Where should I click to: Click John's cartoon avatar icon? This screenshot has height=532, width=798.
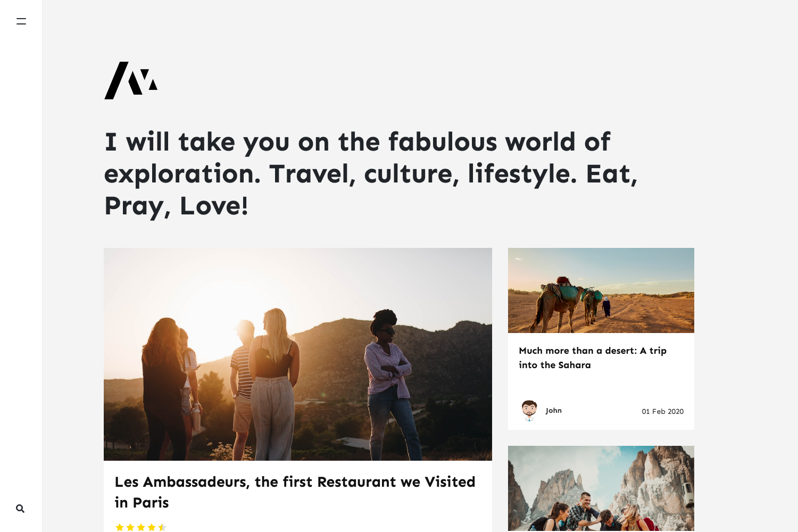click(x=529, y=411)
